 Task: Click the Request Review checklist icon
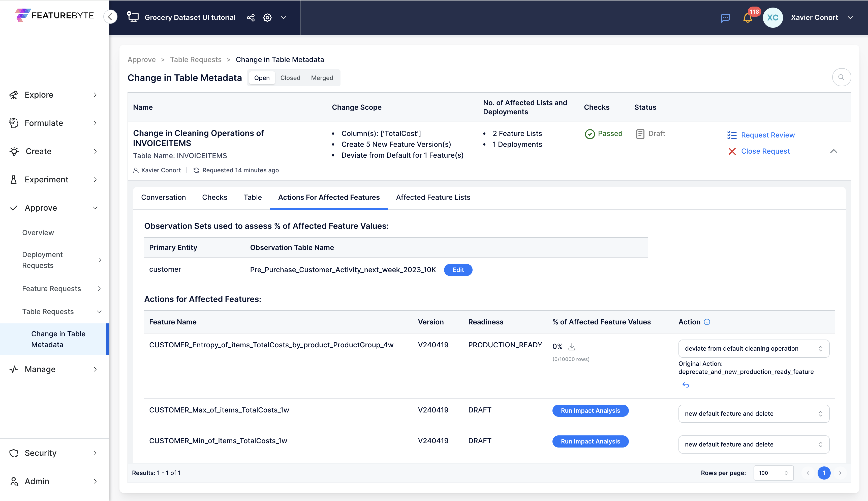pyautogui.click(x=732, y=135)
